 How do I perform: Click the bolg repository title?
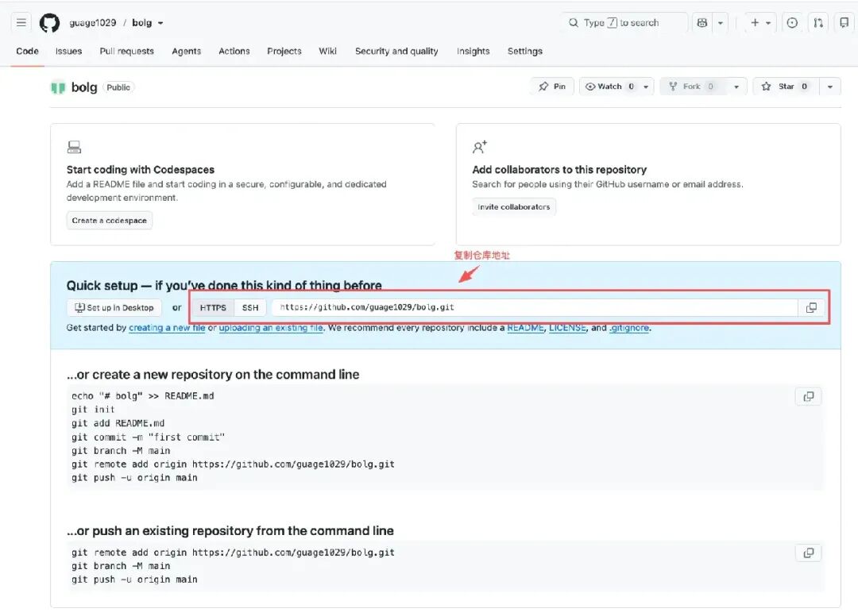(x=84, y=87)
